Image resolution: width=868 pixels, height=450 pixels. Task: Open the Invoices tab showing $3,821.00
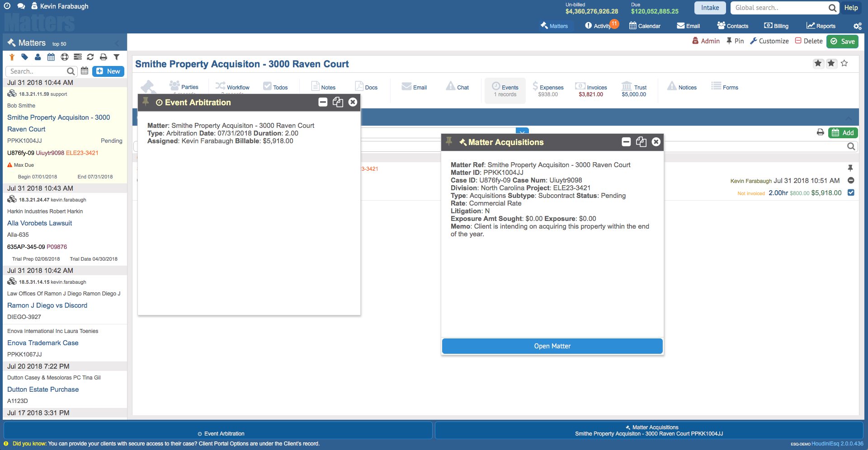click(x=591, y=90)
